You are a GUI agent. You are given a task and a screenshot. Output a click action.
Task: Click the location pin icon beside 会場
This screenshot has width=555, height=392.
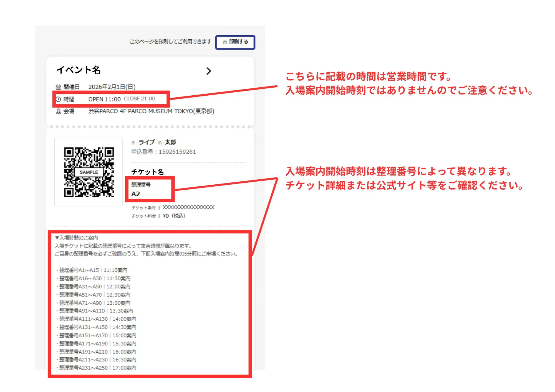pos(58,111)
